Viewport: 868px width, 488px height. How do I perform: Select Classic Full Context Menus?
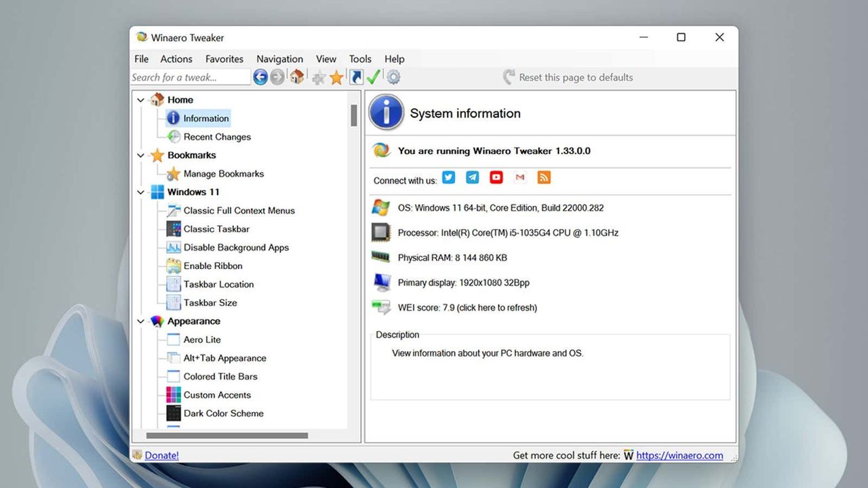[239, 210]
